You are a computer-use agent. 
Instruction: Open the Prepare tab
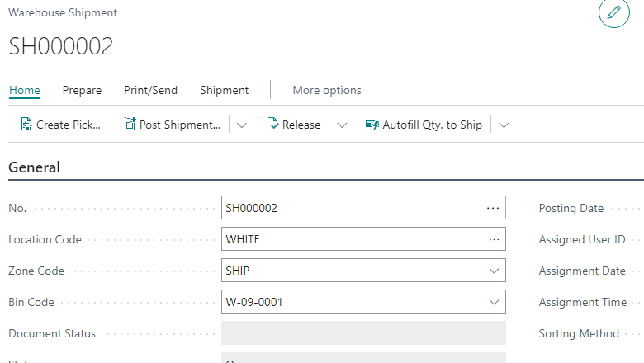click(82, 90)
